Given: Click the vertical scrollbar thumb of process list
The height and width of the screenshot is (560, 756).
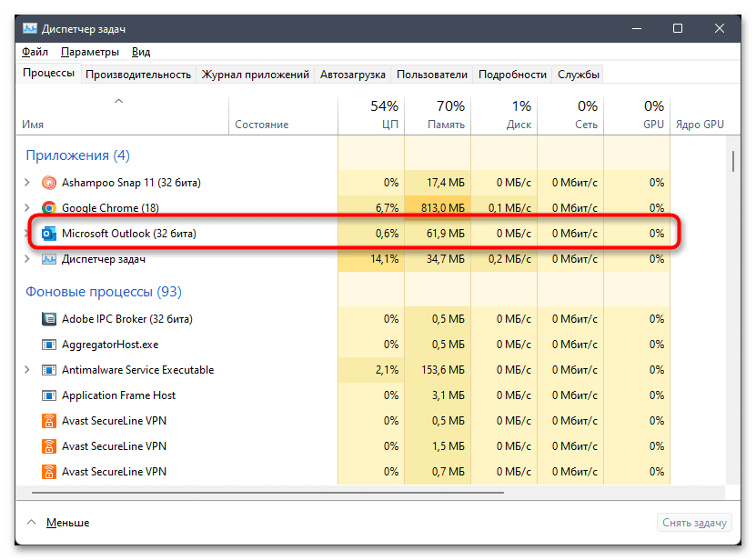Looking at the screenshot, I should click(x=733, y=161).
